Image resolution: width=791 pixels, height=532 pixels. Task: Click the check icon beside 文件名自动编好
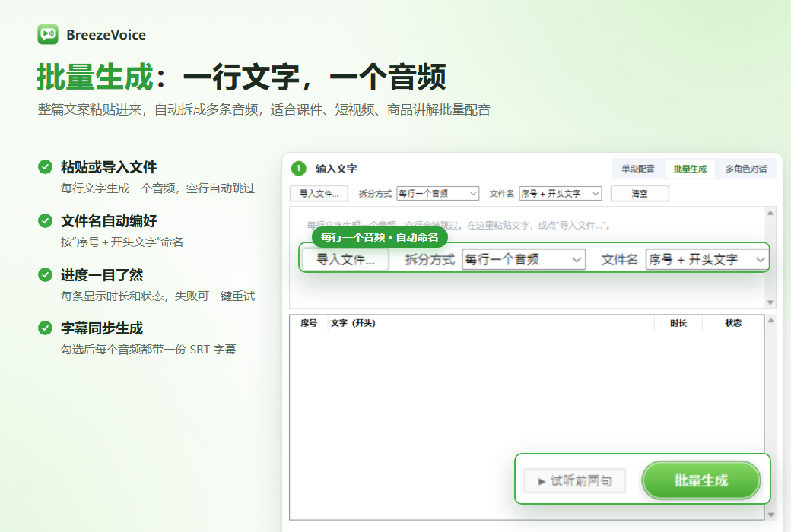46,221
